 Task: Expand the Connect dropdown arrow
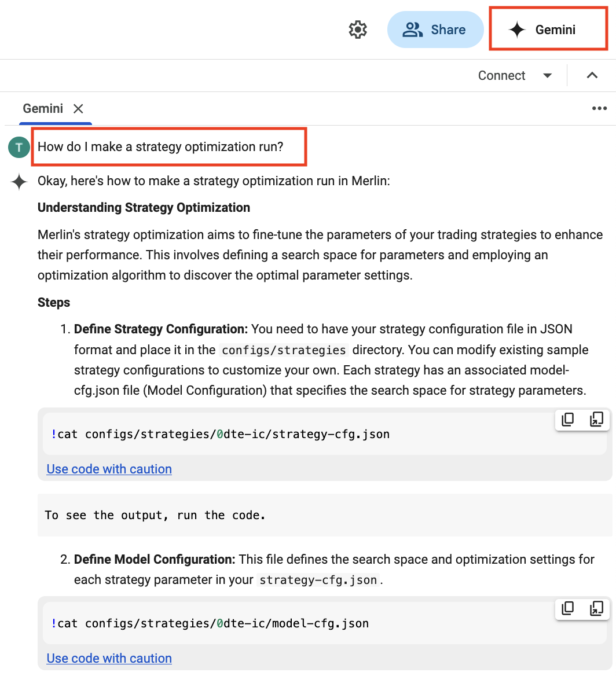click(x=547, y=76)
